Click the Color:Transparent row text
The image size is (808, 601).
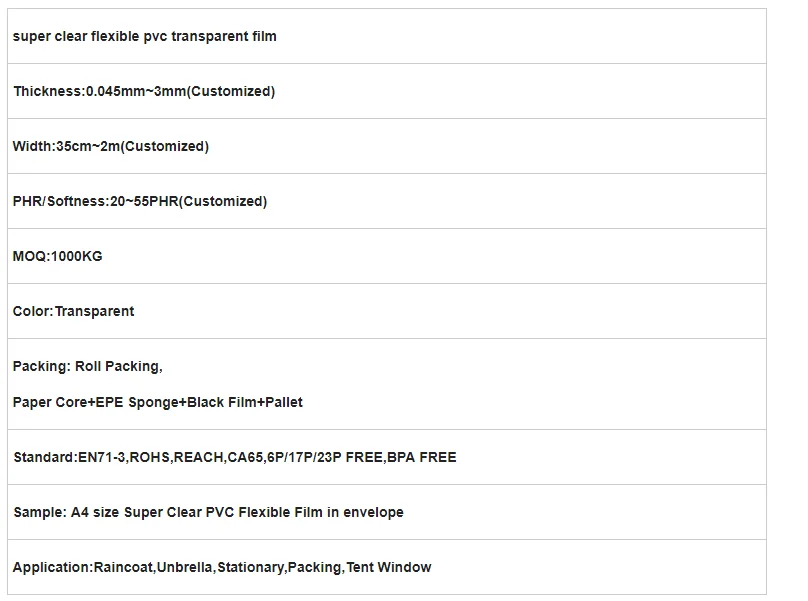coord(74,312)
